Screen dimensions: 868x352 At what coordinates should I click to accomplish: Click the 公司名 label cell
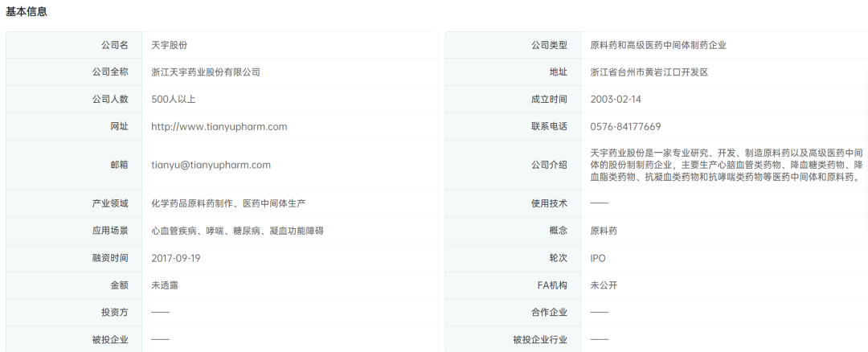[74, 45]
